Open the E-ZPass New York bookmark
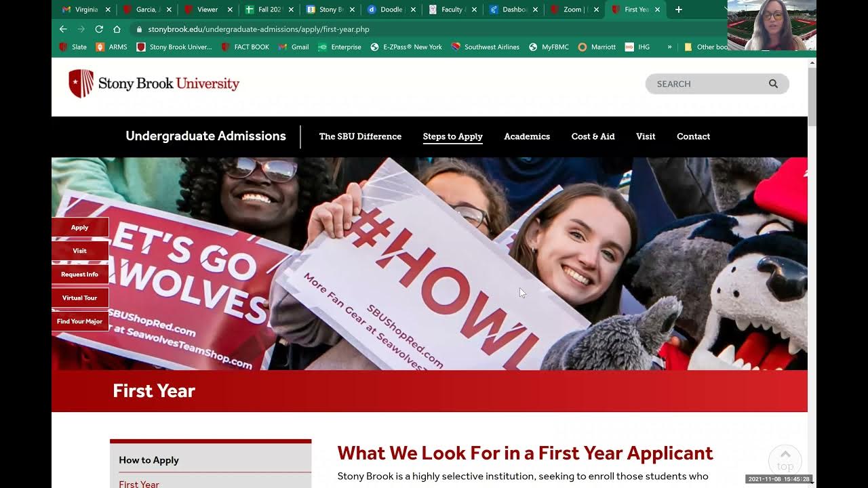Screen dimensions: 868x488 point(406,47)
